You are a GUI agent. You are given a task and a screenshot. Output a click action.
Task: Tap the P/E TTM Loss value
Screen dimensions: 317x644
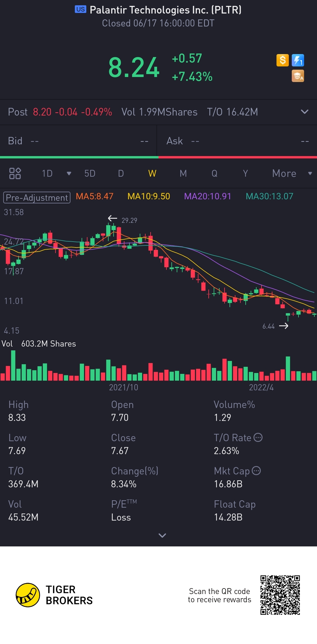(121, 517)
